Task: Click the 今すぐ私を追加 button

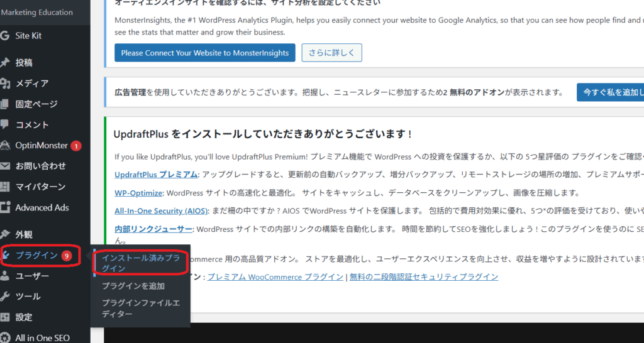Action: coord(611,92)
